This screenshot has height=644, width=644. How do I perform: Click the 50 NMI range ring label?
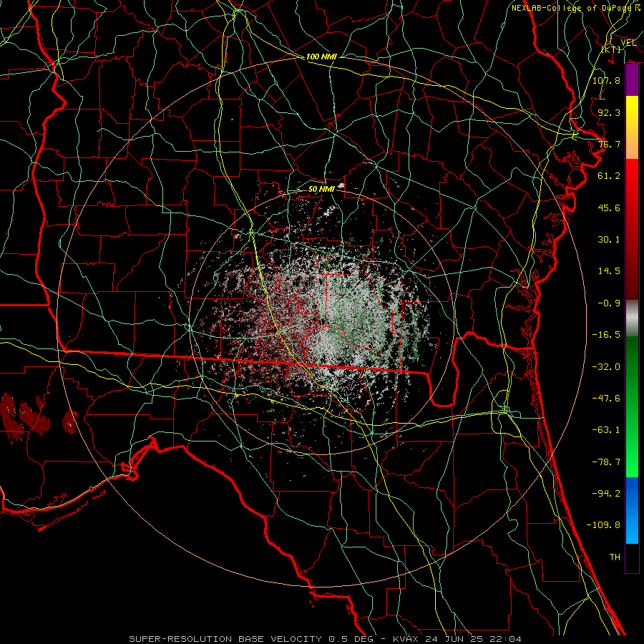[321, 189]
